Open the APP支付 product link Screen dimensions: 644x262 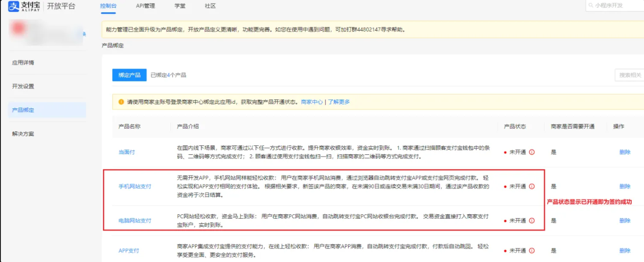pyautogui.click(x=129, y=251)
